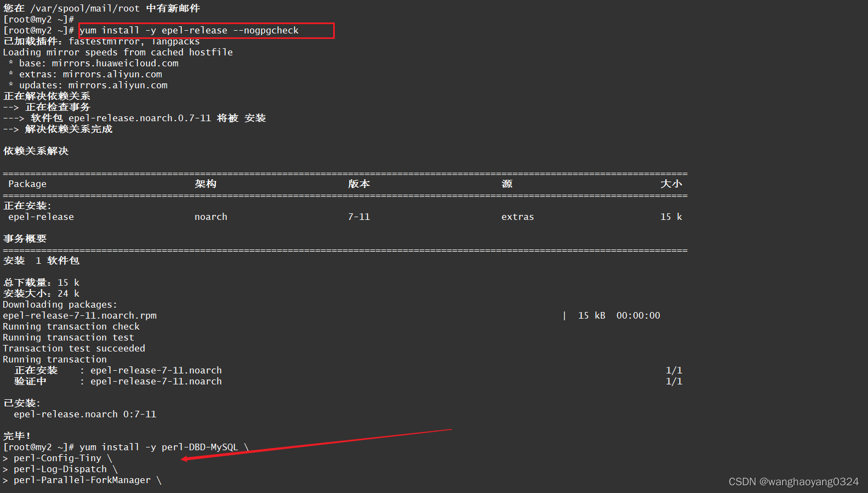Screen dimensions: 868x493
Task: Click the '7-11' version value in table
Action: tap(359, 217)
